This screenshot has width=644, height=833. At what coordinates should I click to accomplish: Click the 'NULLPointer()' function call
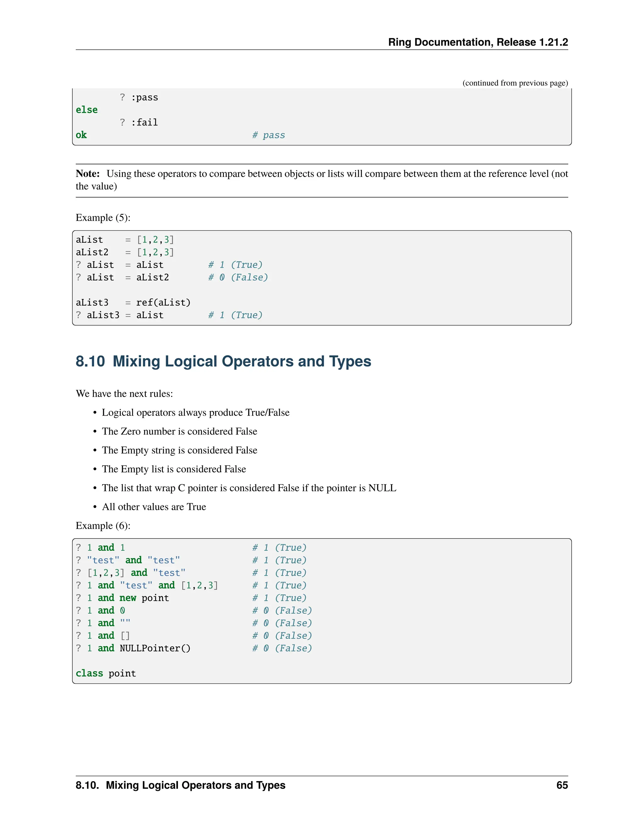click(x=155, y=648)
